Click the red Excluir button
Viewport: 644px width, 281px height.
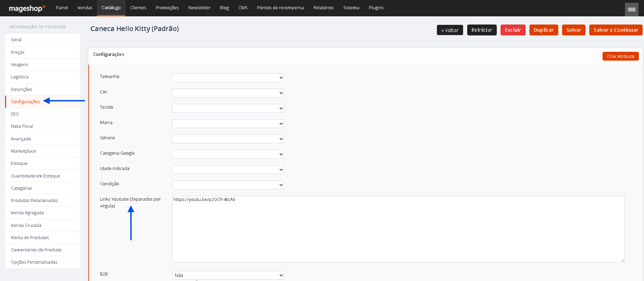[513, 30]
